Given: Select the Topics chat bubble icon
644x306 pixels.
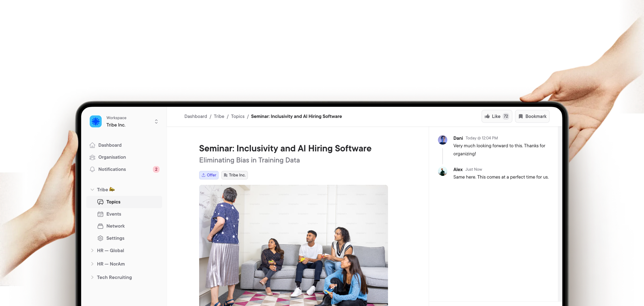Looking at the screenshot, I should pyautogui.click(x=100, y=202).
